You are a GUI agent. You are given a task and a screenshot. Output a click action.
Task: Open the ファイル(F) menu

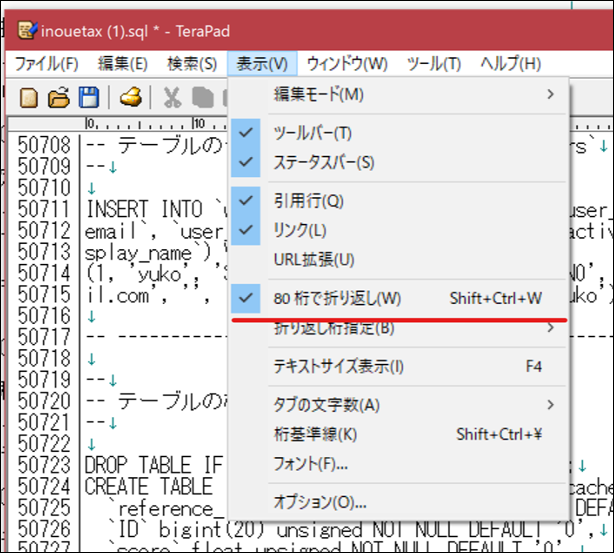click(x=46, y=63)
